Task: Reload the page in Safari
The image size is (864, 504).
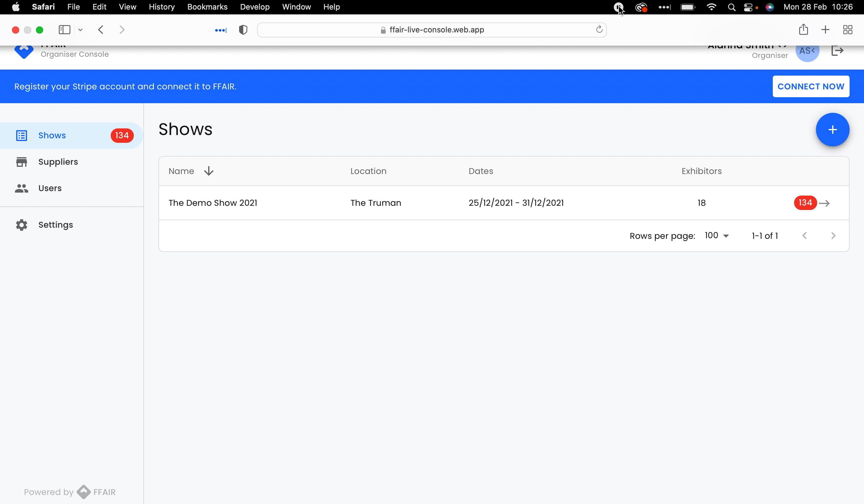Action: pyautogui.click(x=599, y=29)
